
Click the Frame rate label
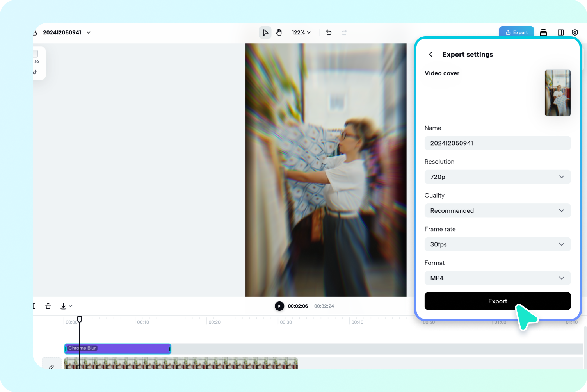pyautogui.click(x=440, y=229)
